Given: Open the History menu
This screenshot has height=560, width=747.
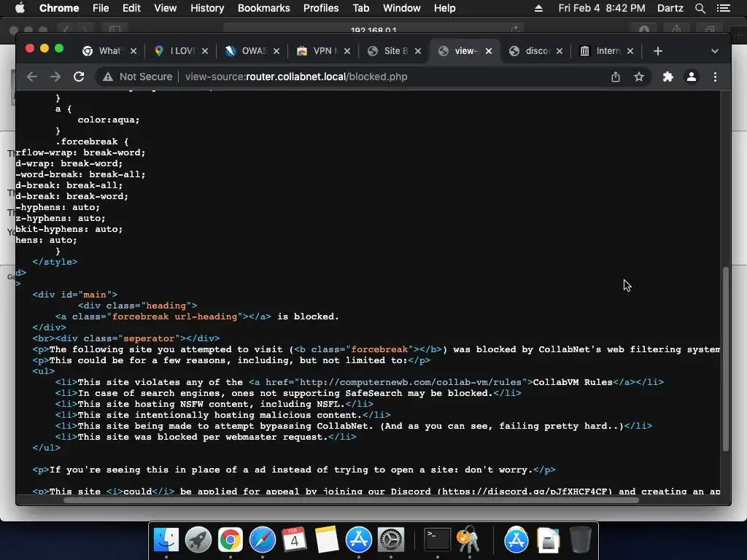Looking at the screenshot, I should 207,8.
